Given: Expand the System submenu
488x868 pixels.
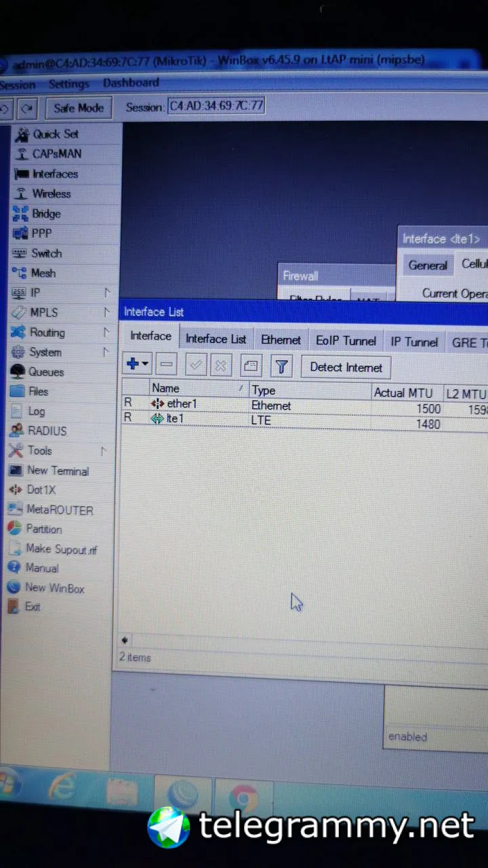Looking at the screenshot, I should 106,352.
